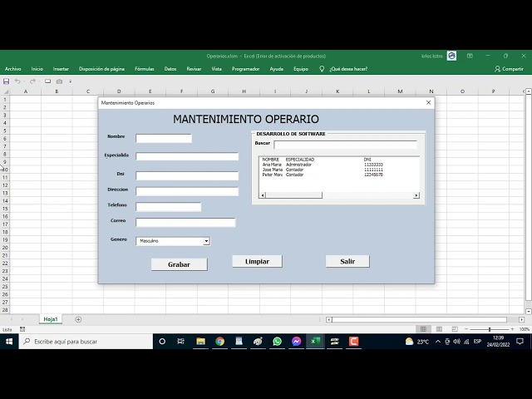The image size is (532, 399).
Task: Click the sheet horizontal scrollbar
Action: pyautogui.click(x=419, y=319)
